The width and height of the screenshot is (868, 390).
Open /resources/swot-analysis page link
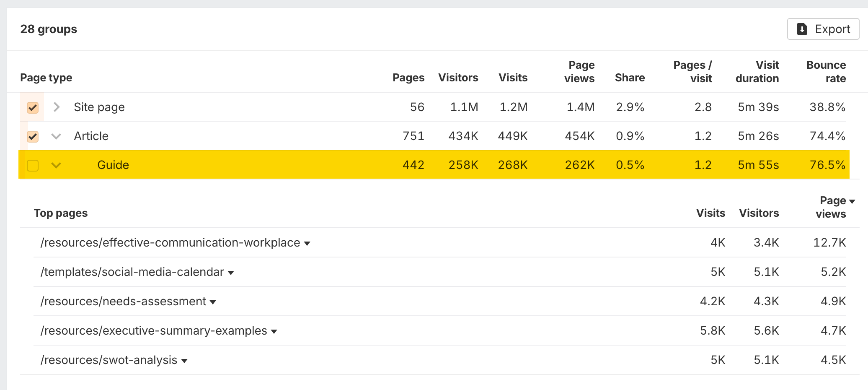109,360
